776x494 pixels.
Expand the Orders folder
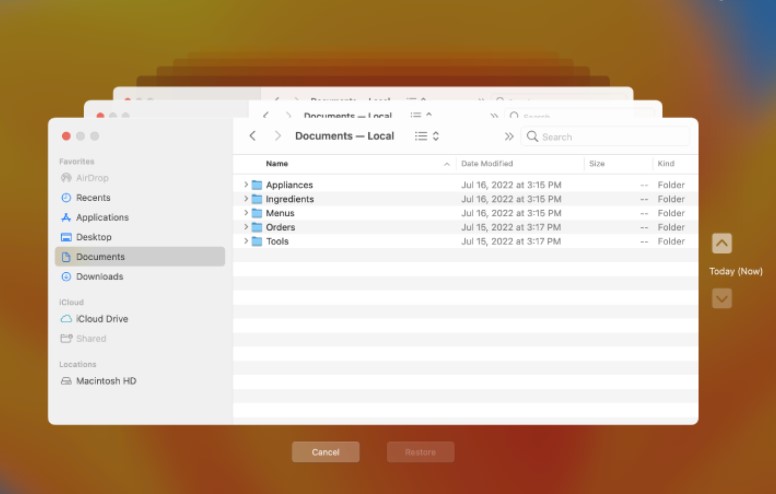246,227
